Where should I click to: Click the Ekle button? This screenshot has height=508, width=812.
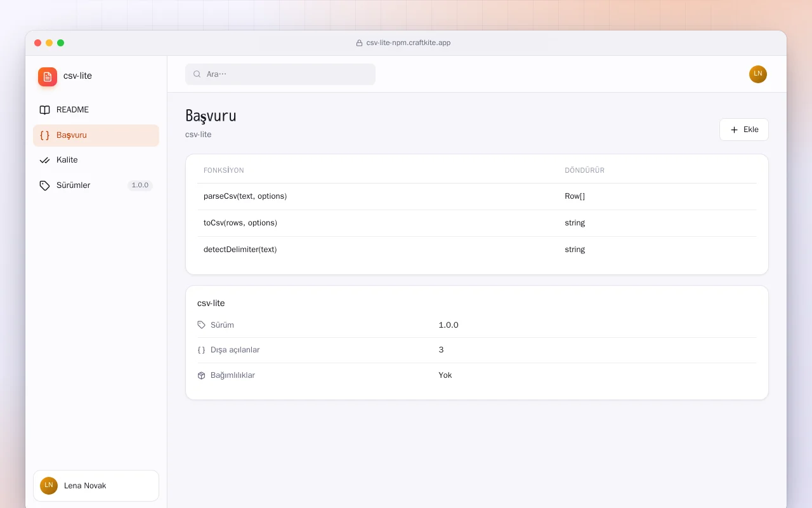[744, 130]
